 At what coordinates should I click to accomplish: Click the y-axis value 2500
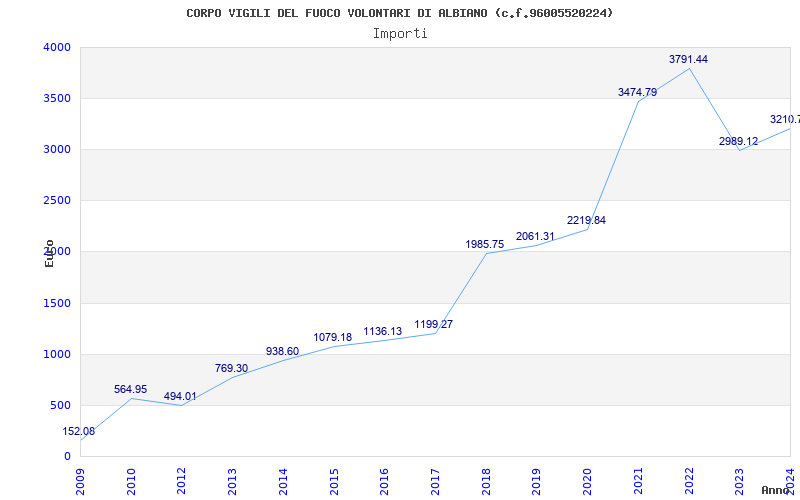57,201
